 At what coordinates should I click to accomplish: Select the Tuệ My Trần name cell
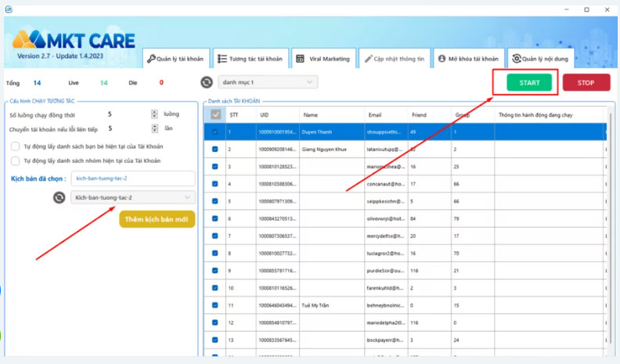(x=332, y=305)
